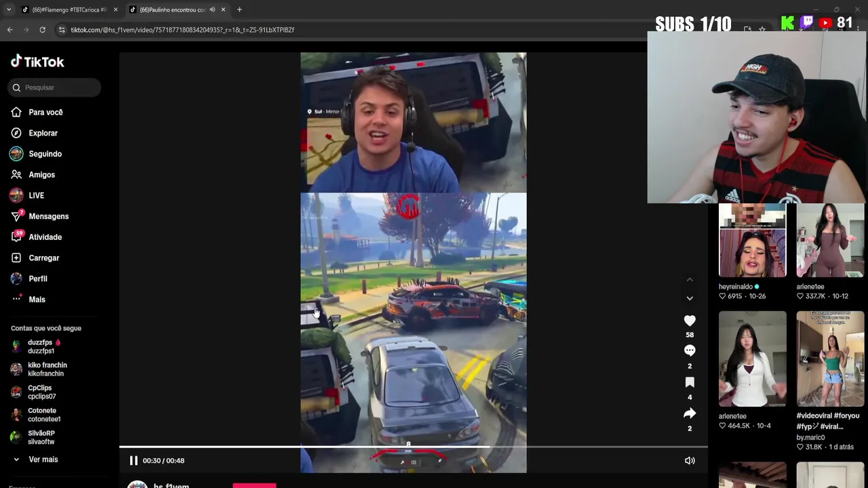Open duzzfps followed account
This screenshot has height=488, width=868.
(44, 346)
